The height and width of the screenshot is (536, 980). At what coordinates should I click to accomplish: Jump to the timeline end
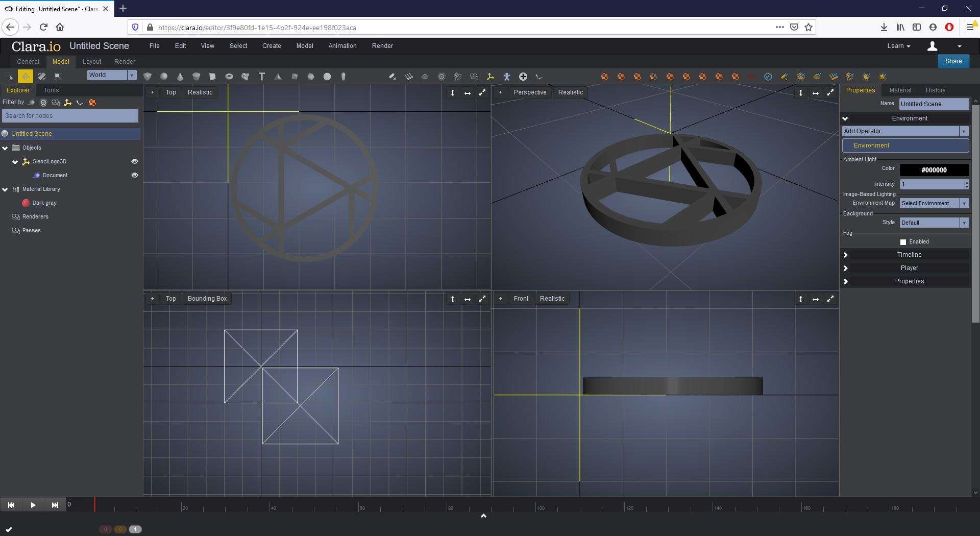tap(55, 505)
